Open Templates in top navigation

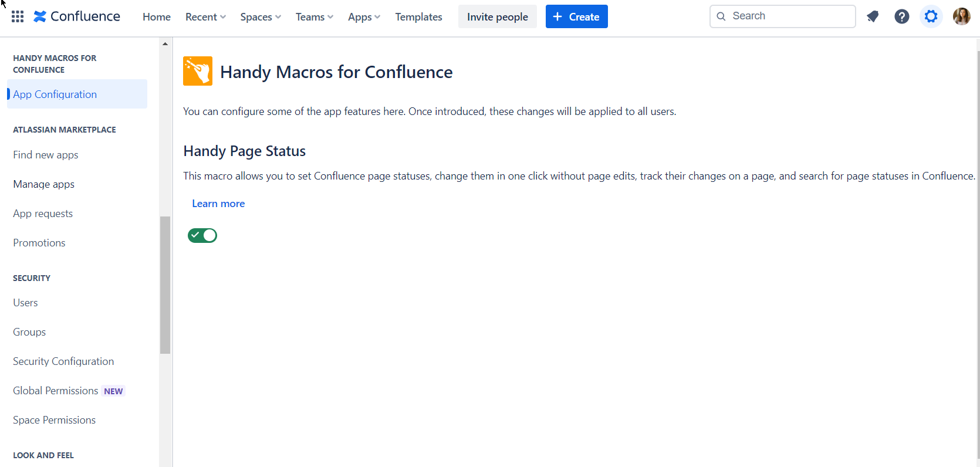coord(418,17)
